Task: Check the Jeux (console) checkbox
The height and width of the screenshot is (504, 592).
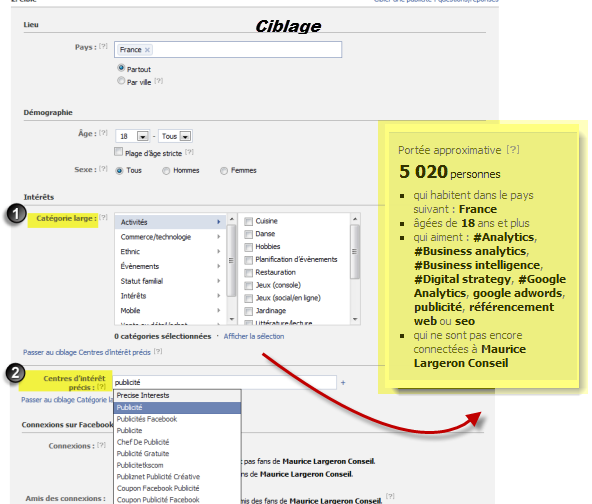Action: 248,285
